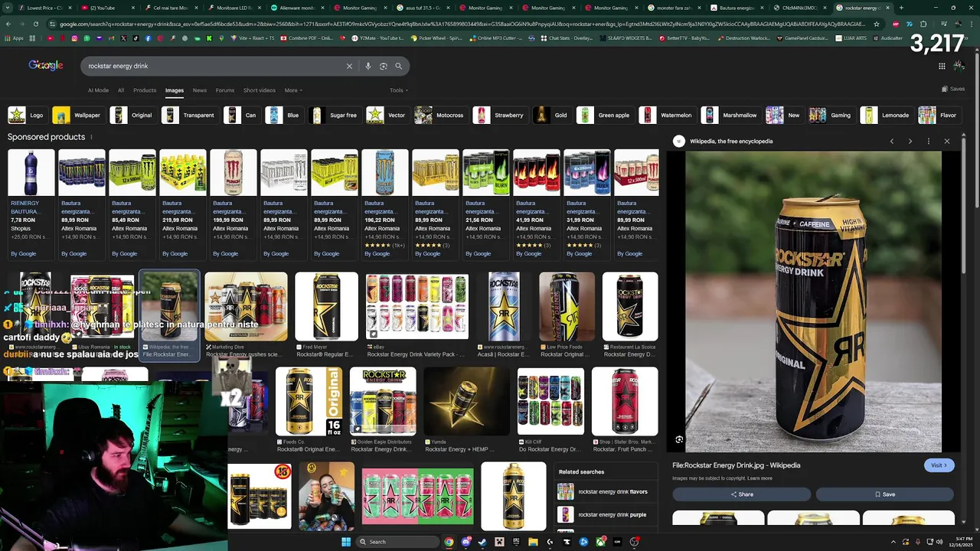Start voice search with the microphone icon
Image resolution: width=980 pixels, height=551 pixels.
368,66
